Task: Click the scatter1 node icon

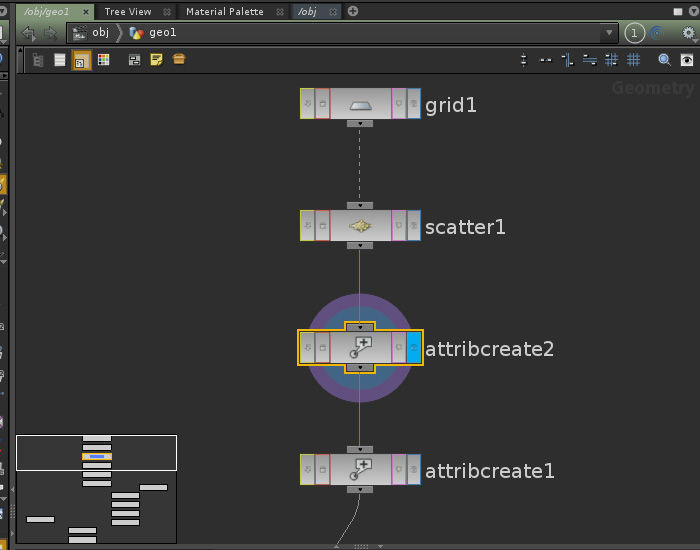Action: click(x=360, y=226)
